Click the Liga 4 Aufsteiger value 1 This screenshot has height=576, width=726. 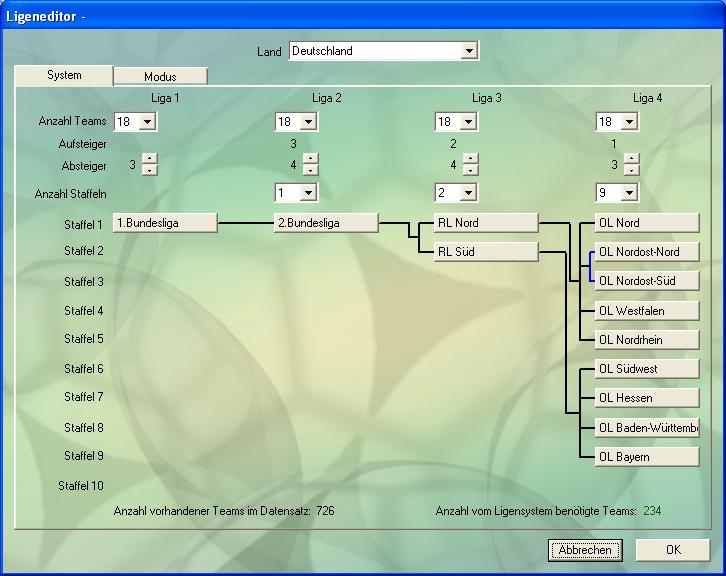coord(614,144)
